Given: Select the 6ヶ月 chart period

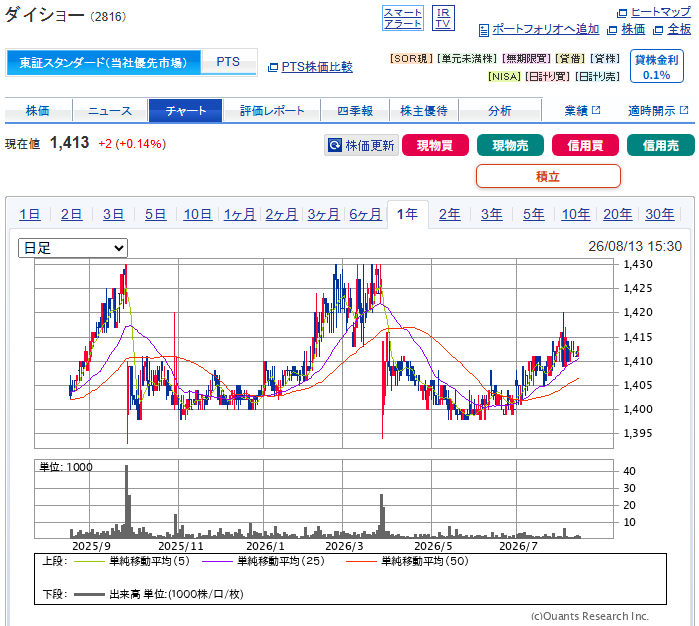Looking at the screenshot, I should pyautogui.click(x=365, y=214).
